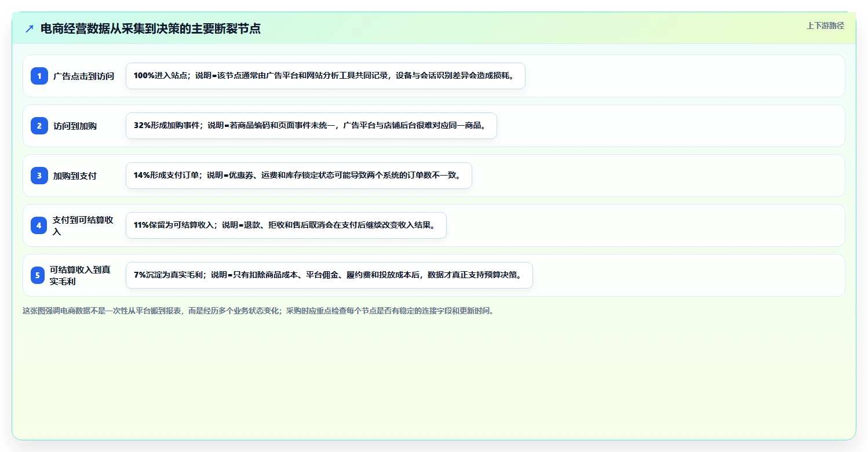Click the 可结算收入到真实毛利 label
This screenshot has width=868, height=452.
click(81, 275)
